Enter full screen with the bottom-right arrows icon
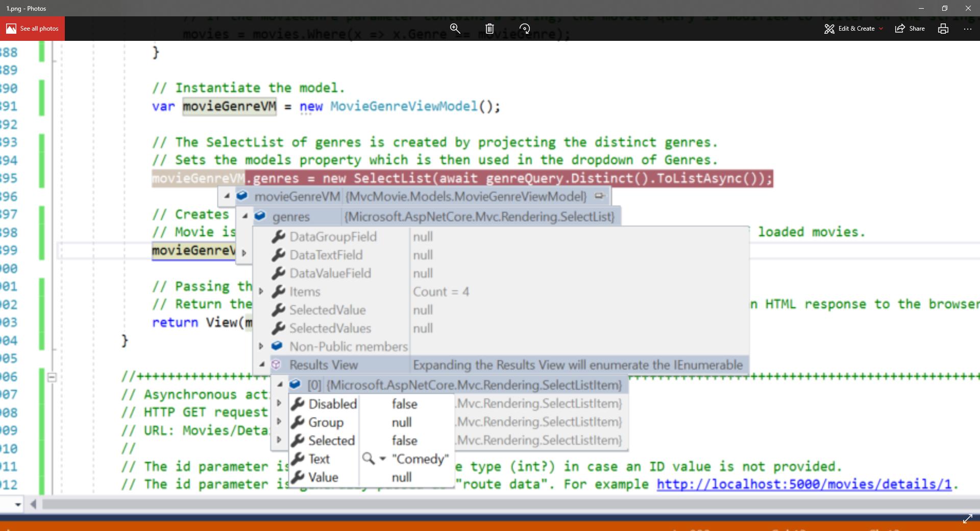This screenshot has width=980, height=531. tap(967, 519)
